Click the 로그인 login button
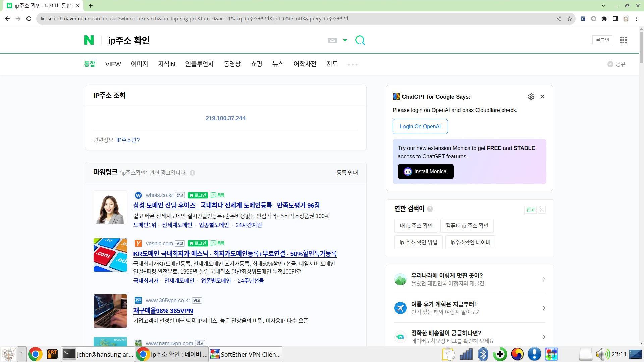 602,40
